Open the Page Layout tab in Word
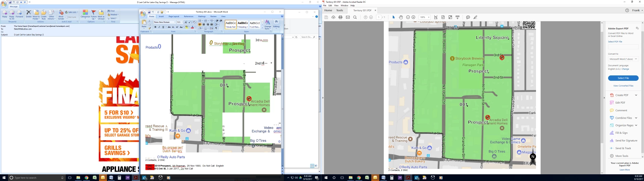 174,16
